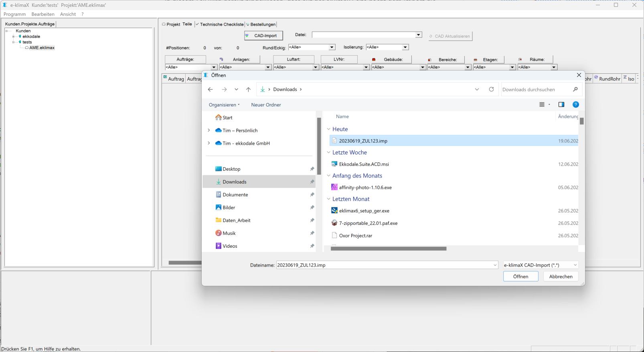Image resolution: width=644 pixels, height=352 pixels.
Task: Open the file dialog help icon
Action: 575,105
